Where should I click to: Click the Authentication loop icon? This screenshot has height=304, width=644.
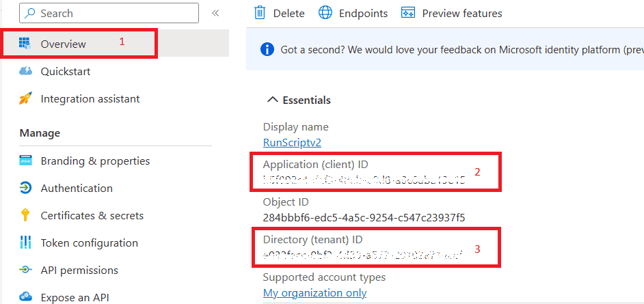click(25, 188)
